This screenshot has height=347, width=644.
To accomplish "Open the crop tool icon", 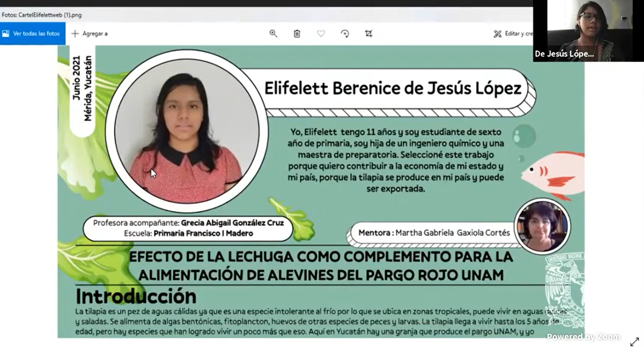I will (x=369, y=34).
